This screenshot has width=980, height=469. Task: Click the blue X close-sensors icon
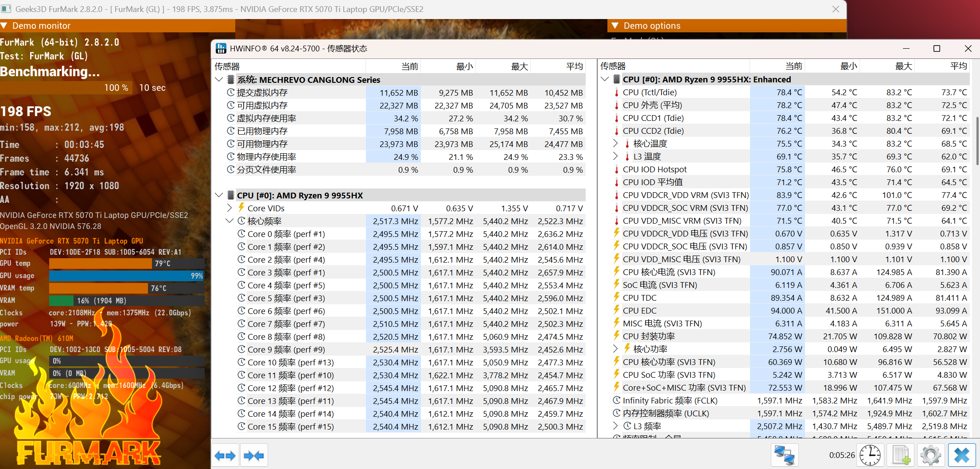[x=961, y=455]
